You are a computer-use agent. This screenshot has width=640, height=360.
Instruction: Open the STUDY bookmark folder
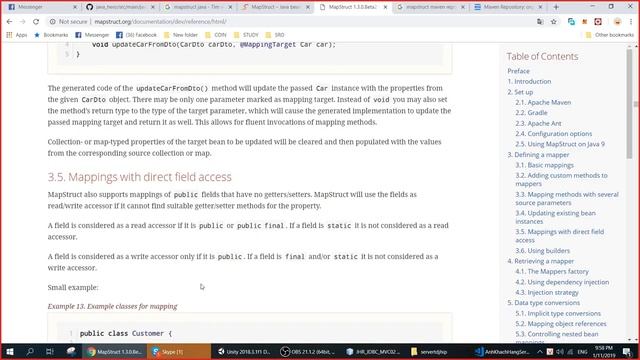246,35
